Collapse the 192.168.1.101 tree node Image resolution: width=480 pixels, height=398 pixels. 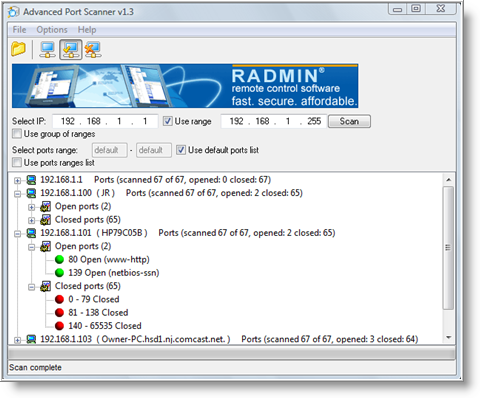point(17,234)
